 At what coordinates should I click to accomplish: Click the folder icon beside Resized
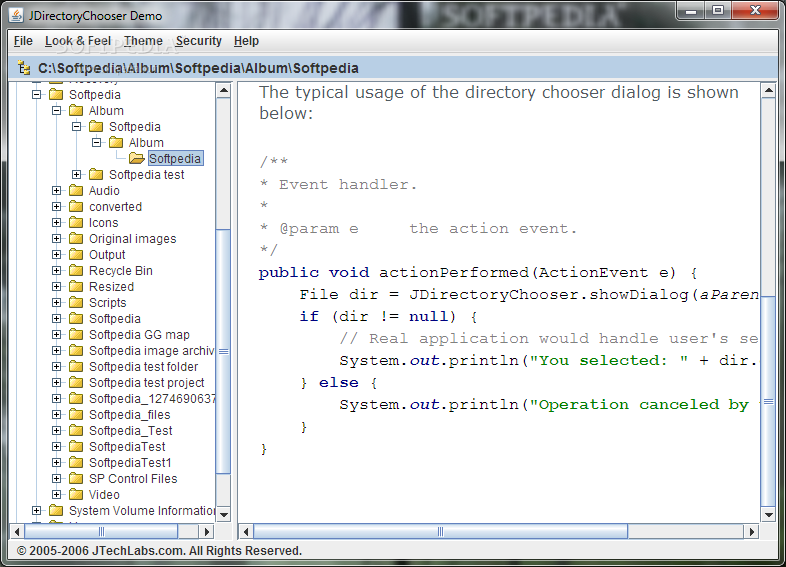pos(76,287)
